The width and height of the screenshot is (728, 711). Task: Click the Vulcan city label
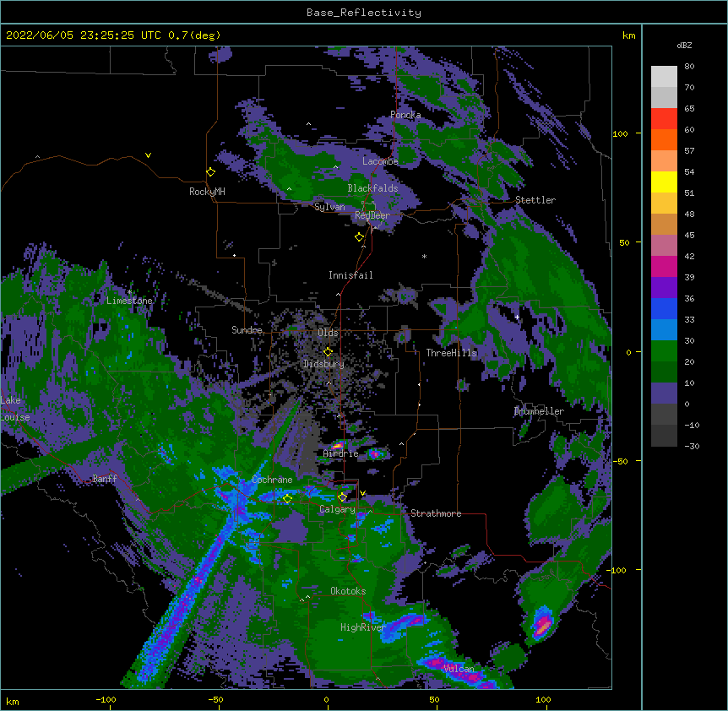click(x=459, y=669)
